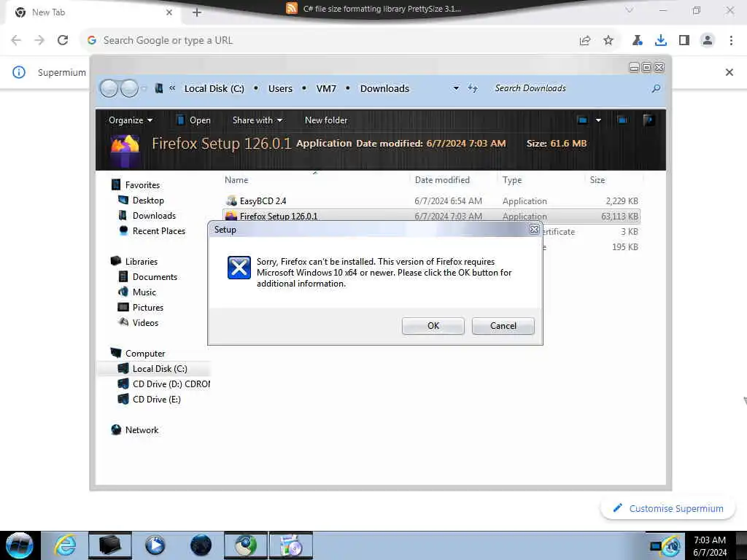747x560 pixels.
Task: Select the EasyBCD 2.4 file row
Action: [x=431, y=201]
